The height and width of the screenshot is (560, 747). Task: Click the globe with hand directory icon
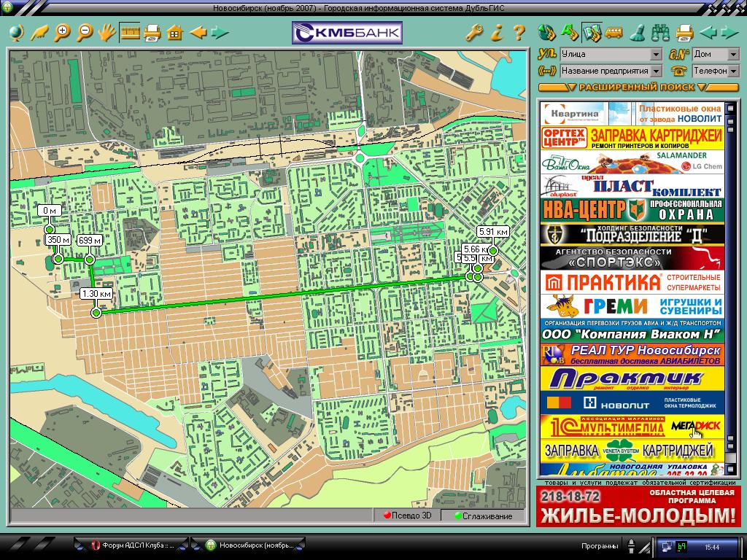pyautogui.click(x=546, y=32)
